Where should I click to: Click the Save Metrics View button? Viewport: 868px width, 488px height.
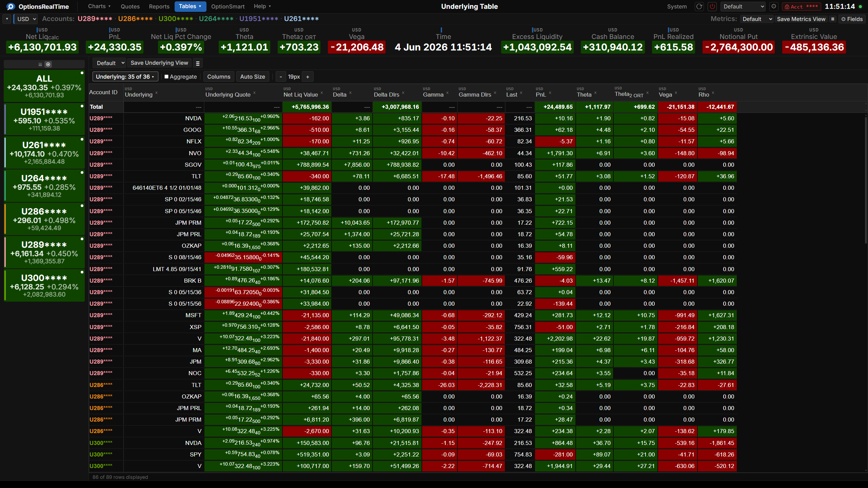(801, 19)
